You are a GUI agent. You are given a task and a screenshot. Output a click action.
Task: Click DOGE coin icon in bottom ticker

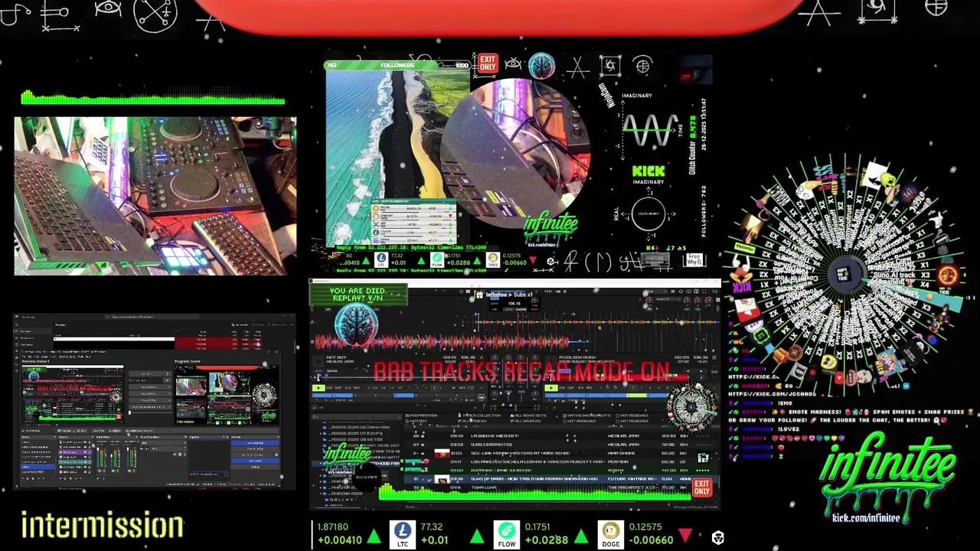click(610, 530)
